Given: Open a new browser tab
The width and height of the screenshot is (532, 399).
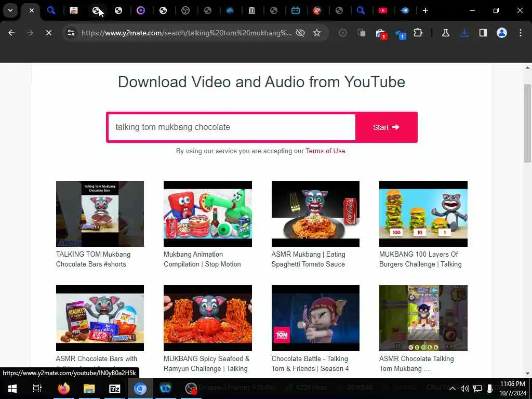Looking at the screenshot, I should coord(425,10).
